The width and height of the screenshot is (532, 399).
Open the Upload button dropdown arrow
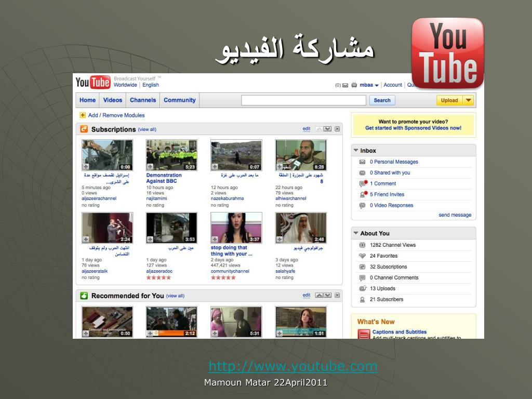tap(469, 100)
